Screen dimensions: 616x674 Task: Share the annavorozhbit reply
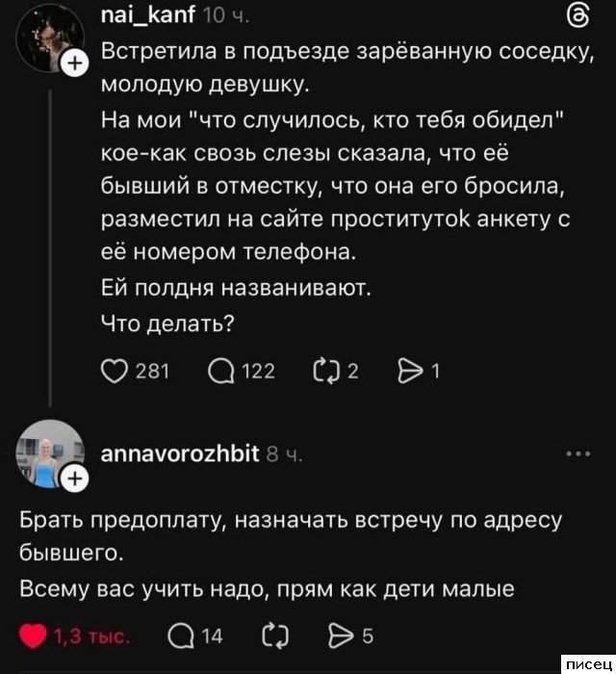[345, 635]
